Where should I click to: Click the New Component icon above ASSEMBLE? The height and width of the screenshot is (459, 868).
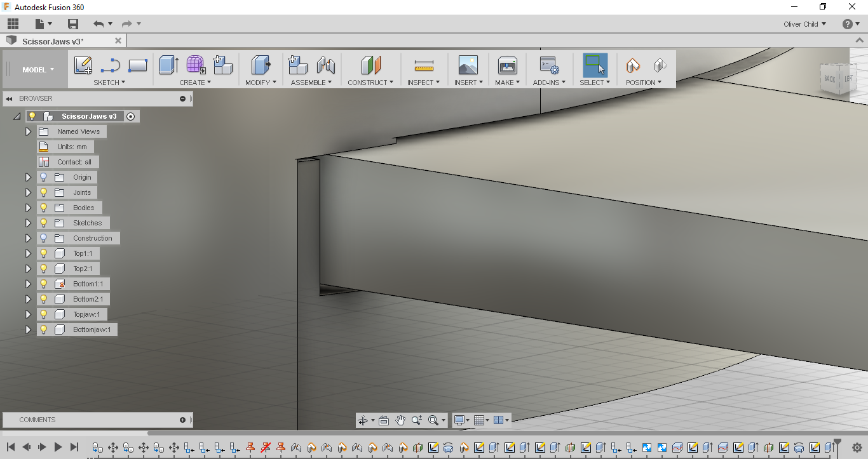[x=298, y=65]
